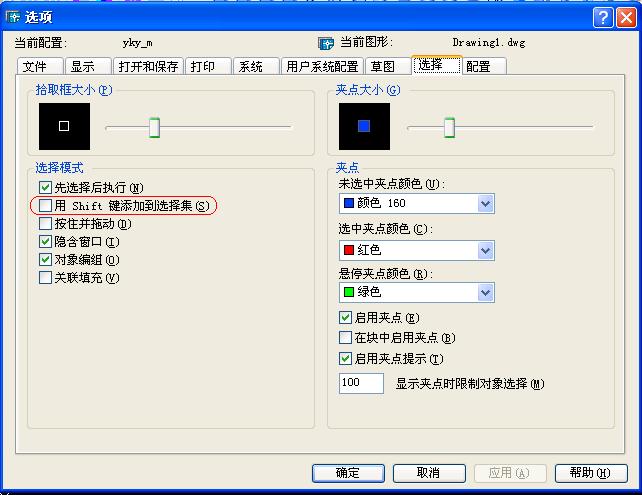
Task: Click the green swatch in 绿色 dropdown
Action: pyautogui.click(x=349, y=292)
